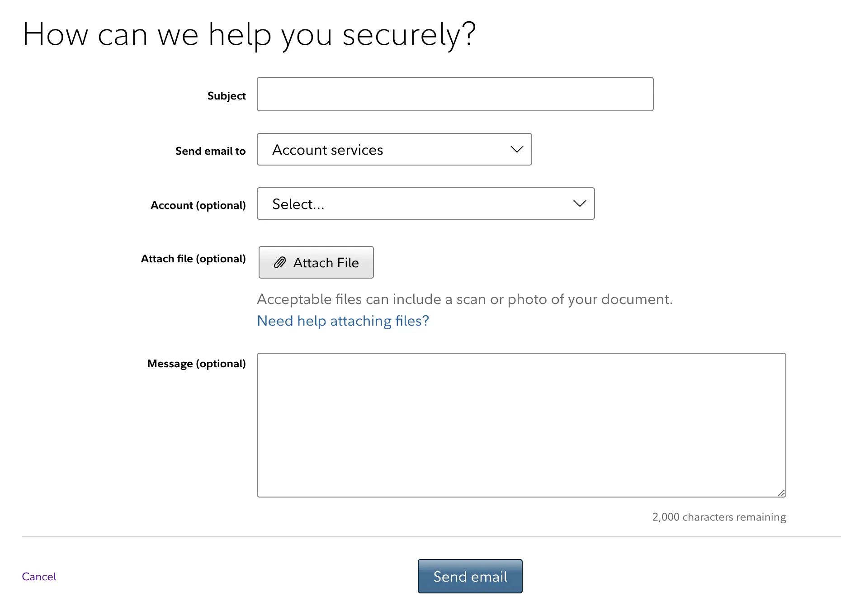Expand the Account services recipient list

(394, 150)
